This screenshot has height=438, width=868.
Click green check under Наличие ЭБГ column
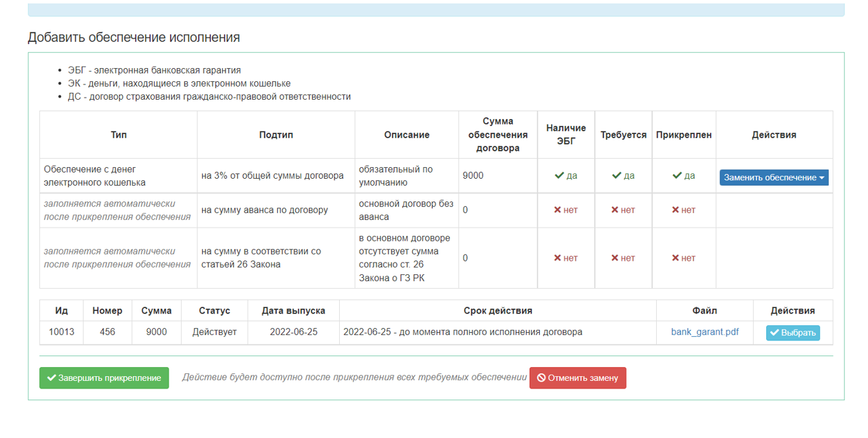[559, 176]
